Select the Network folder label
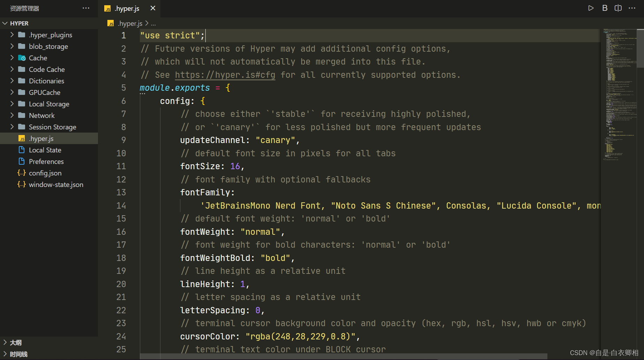Screen dimensions: 644x360 (42, 115)
